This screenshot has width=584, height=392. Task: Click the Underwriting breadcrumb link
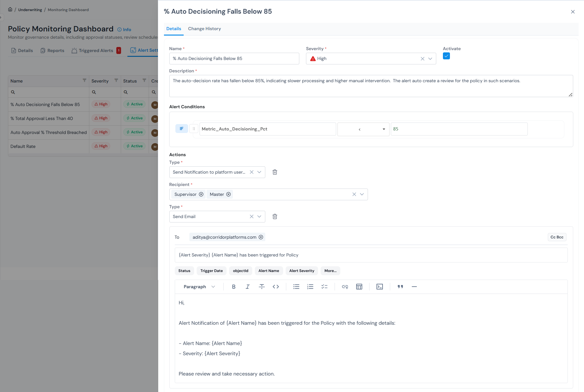pos(30,10)
